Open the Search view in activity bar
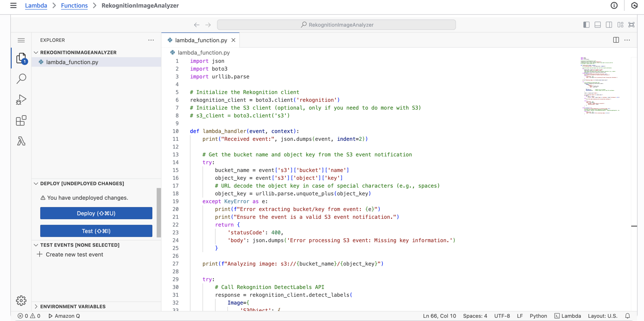 (x=21, y=79)
